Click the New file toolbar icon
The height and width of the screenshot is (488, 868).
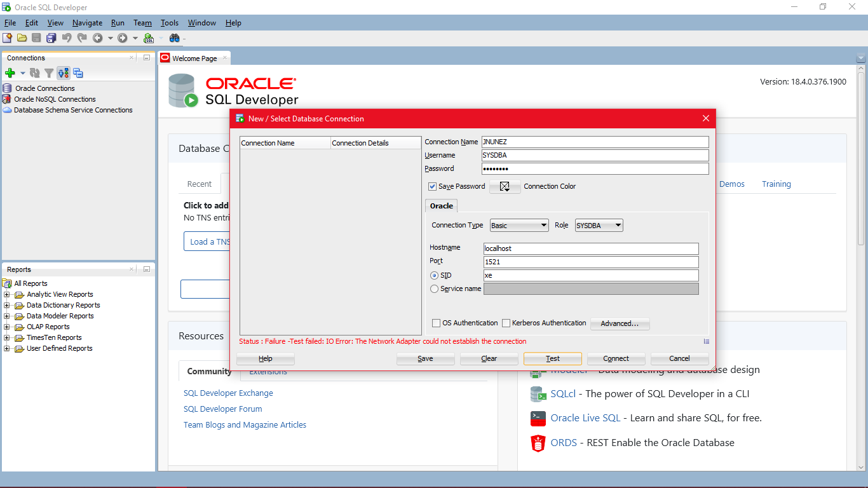tap(7, 38)
